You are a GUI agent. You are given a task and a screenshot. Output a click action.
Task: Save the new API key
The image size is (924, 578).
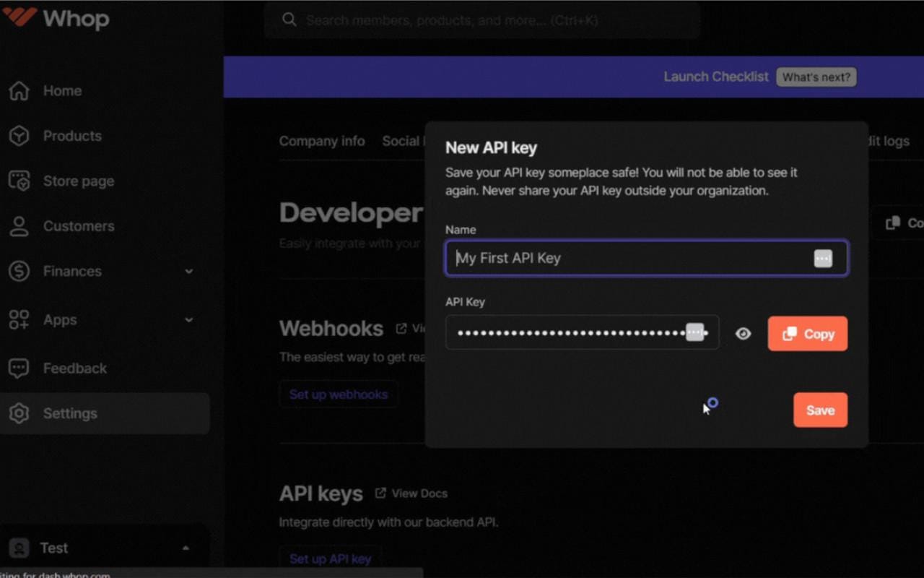820,410
